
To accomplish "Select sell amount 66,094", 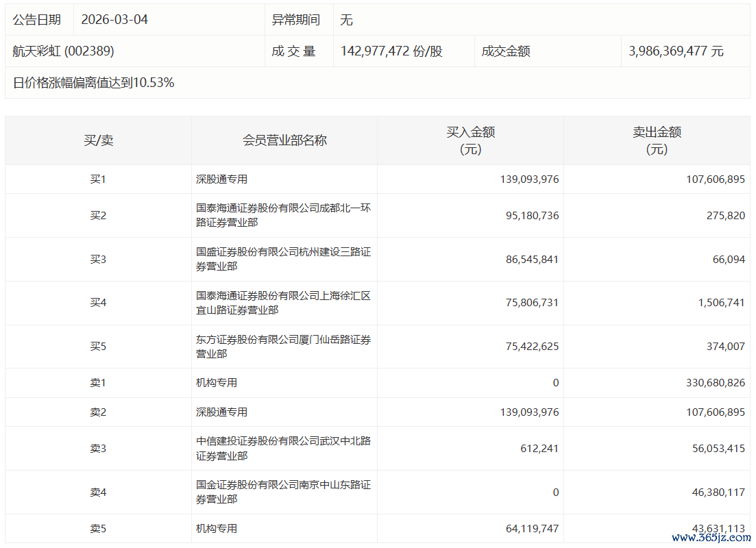I will tap(729, 260).
